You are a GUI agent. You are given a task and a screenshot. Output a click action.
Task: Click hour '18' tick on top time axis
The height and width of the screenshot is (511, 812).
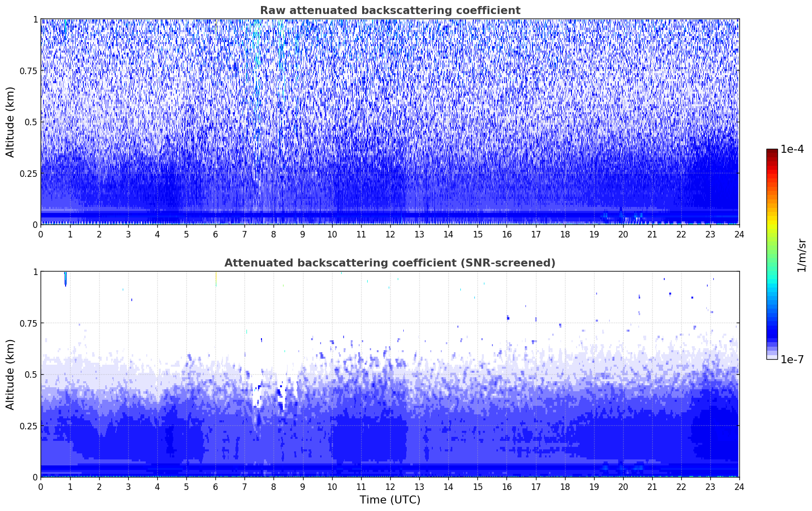(x=565, y=234)
